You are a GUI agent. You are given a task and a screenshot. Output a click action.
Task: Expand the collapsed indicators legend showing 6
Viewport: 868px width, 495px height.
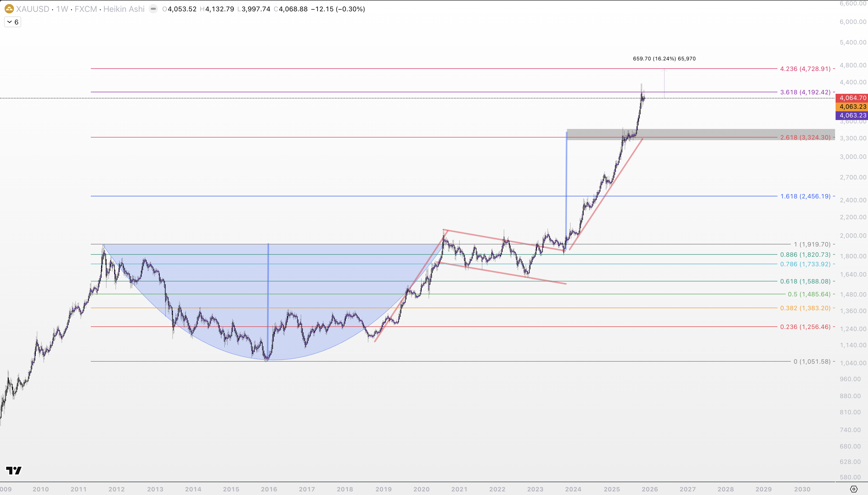coord(13,22)
